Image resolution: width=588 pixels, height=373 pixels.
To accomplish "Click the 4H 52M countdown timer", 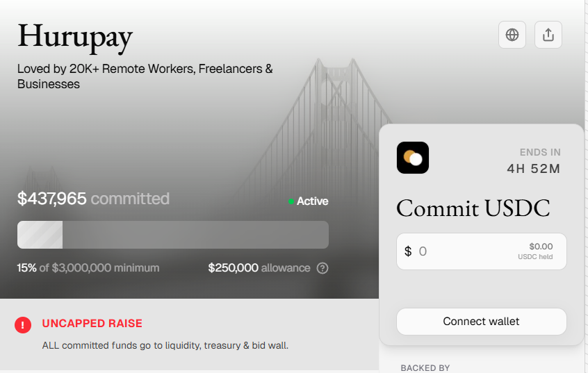I will coord(533,168).
